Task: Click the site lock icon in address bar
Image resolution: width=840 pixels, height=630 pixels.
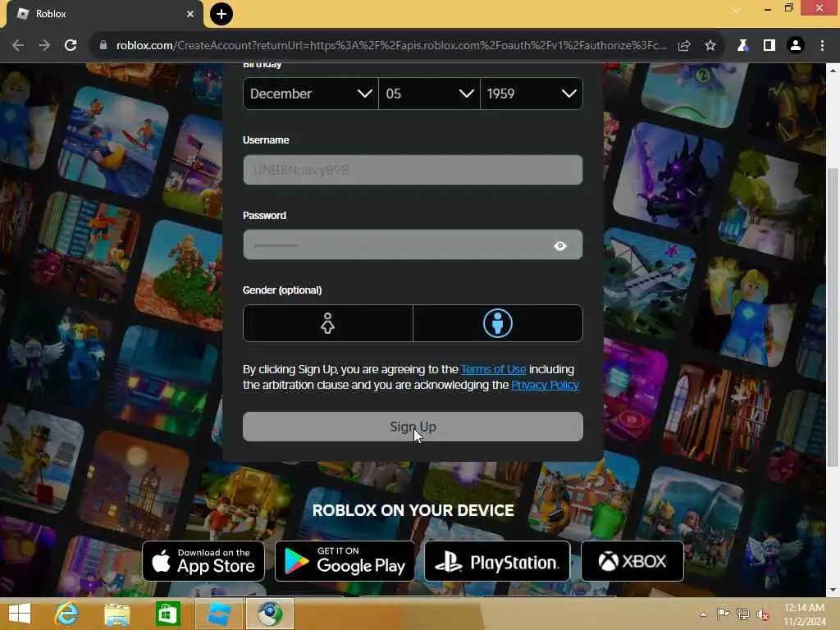Action: pyautogui.click(x=103, y=46)
